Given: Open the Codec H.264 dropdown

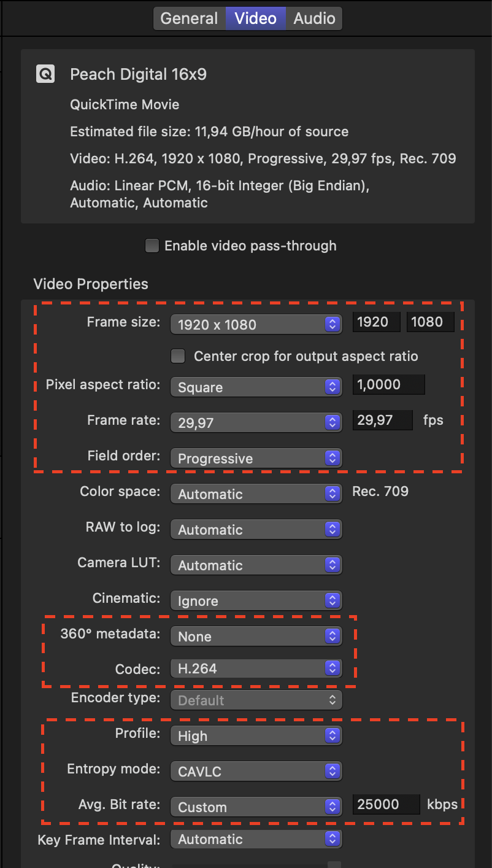Looking at the screenshot, I should coord(256,668).
